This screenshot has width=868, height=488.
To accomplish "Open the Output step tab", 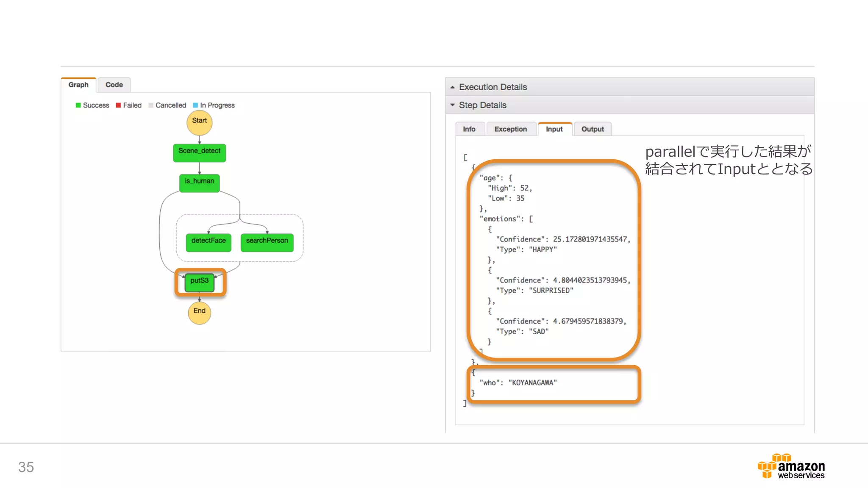I will [592, 129].
